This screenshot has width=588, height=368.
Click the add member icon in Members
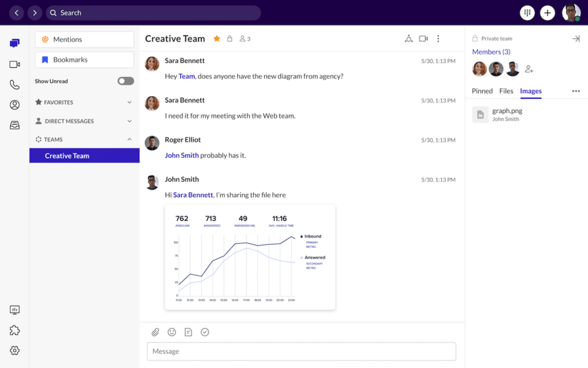tap(529, 70)
